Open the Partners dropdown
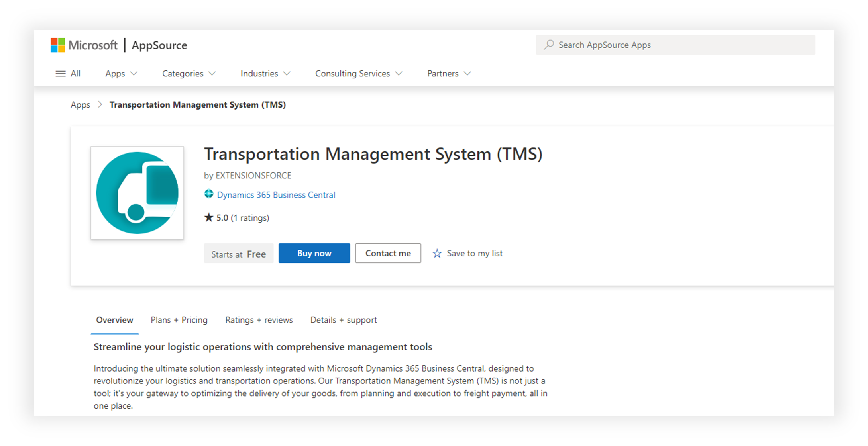Image resolution: width=868 pixels, height=446 pixels. 448,73
